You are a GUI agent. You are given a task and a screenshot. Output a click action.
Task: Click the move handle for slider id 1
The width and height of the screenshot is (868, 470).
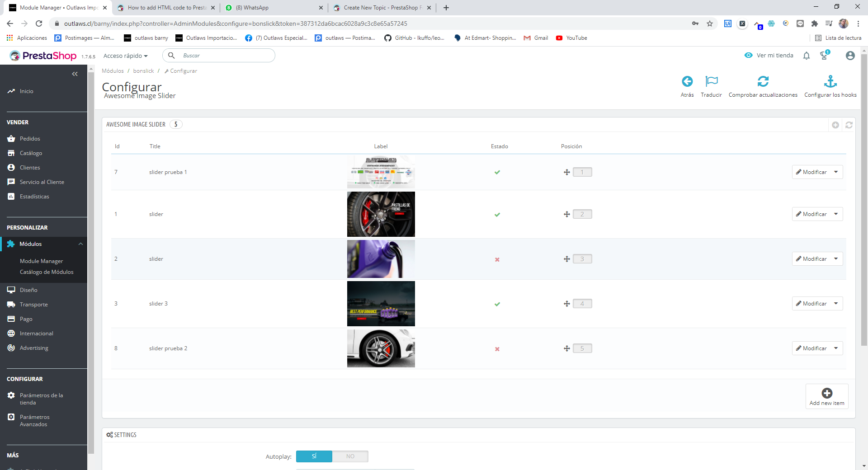point(567,214)
